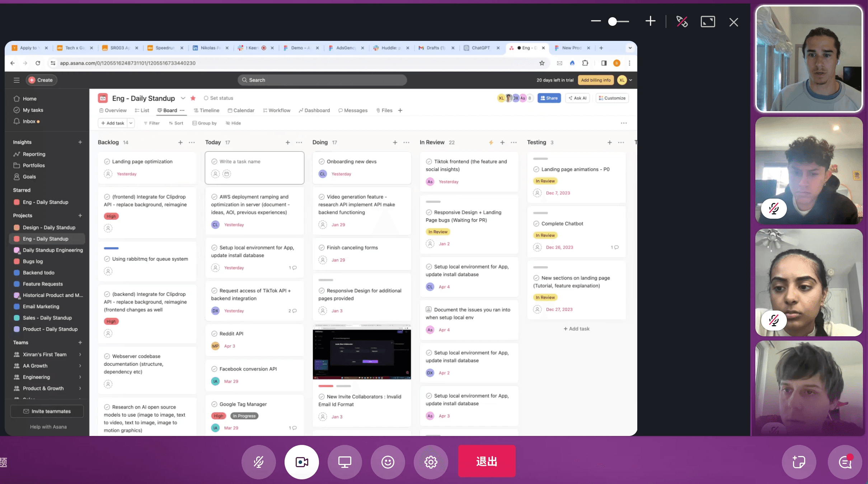Toggle the camera button off

click(x=301, y=462)
